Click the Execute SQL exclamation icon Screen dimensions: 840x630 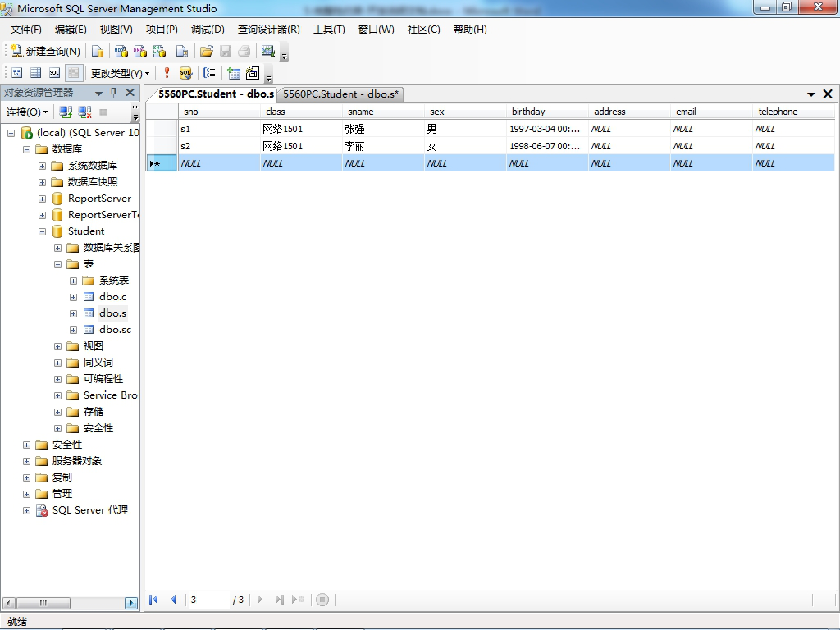pos(167,73)
